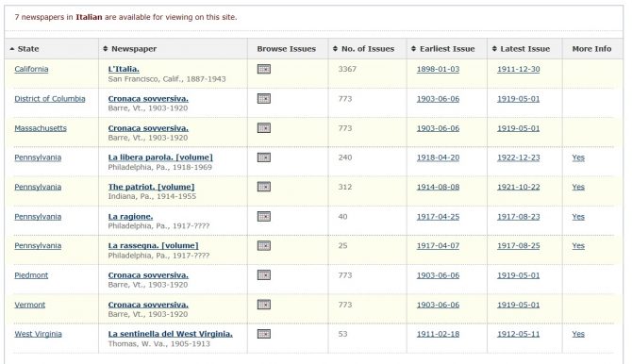632x364 pixels.
Task: Browse issues calendar for La ragione
Action: coord(263,217)
